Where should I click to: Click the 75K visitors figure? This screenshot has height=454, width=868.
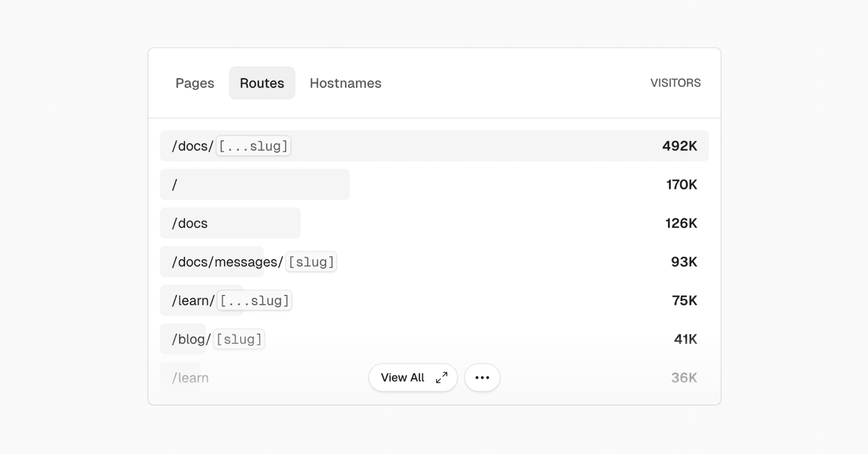(x=684, y=301)
